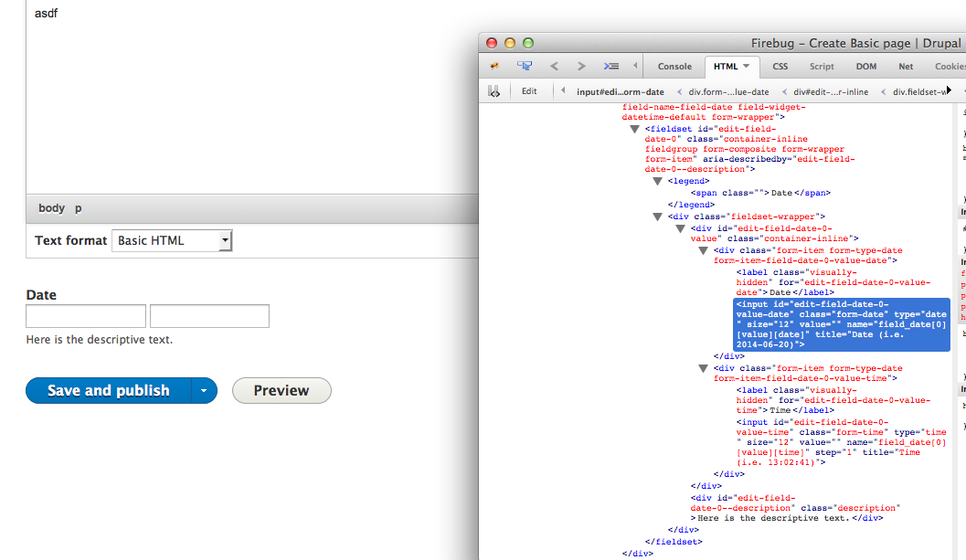966x560 pixels.
Task: Click the break on mutate icon
Action: point(494,91)
